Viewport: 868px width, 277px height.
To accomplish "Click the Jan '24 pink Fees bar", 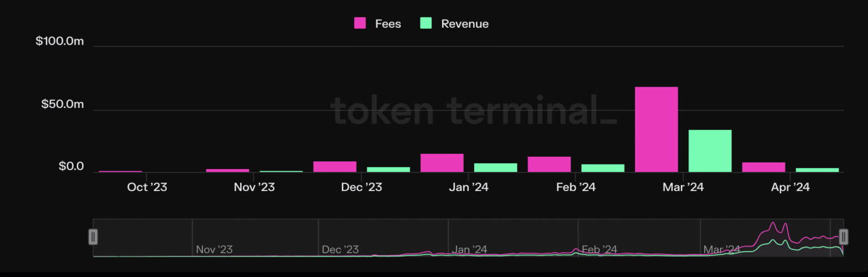I will coord(442,163).
